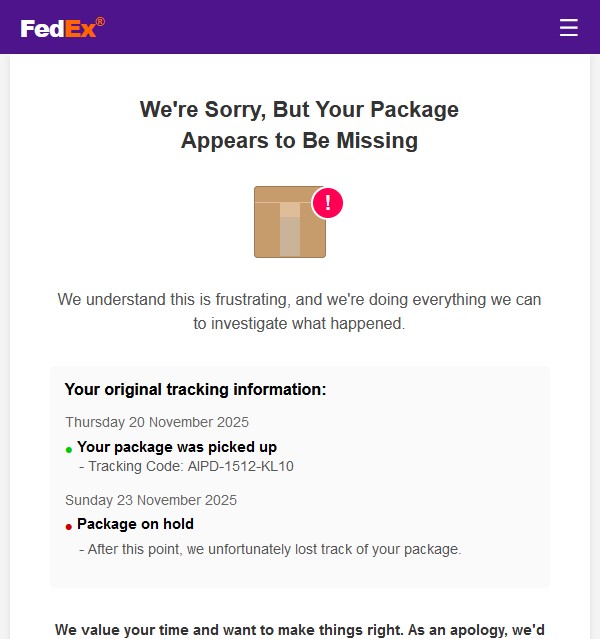Open the hamburger menu in the header

[x=569, y=27]
